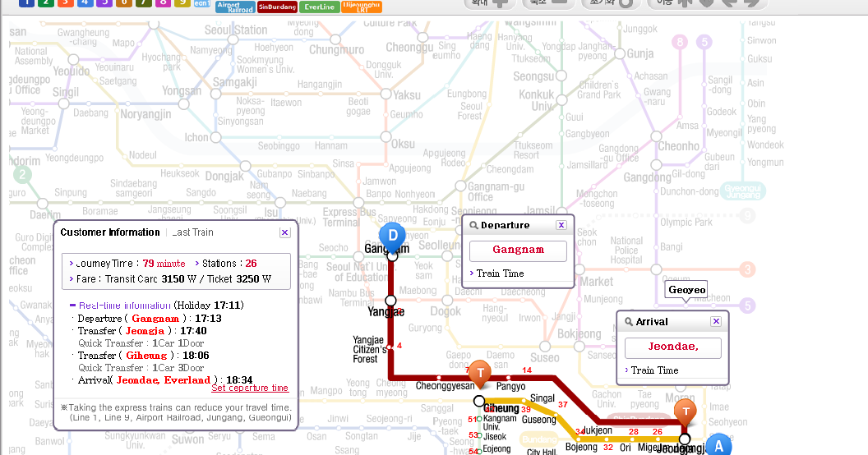Close the Customer Information panel
Viewport: 868px width, 455px height.
coord(284,232)
